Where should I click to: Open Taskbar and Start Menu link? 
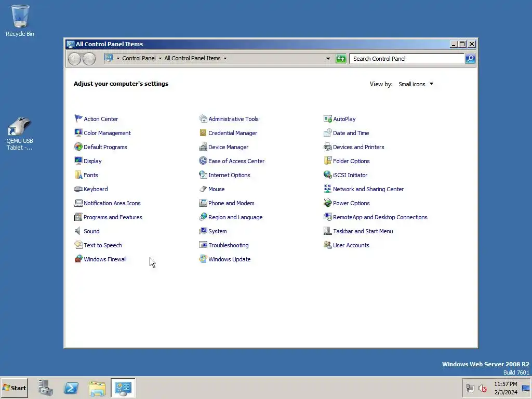click(x=363, y=231)
